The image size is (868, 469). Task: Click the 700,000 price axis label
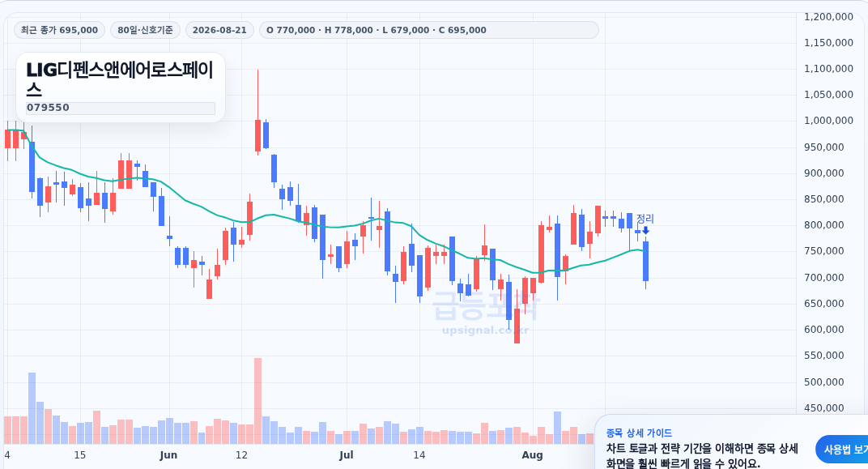click(x=823, y=277)
